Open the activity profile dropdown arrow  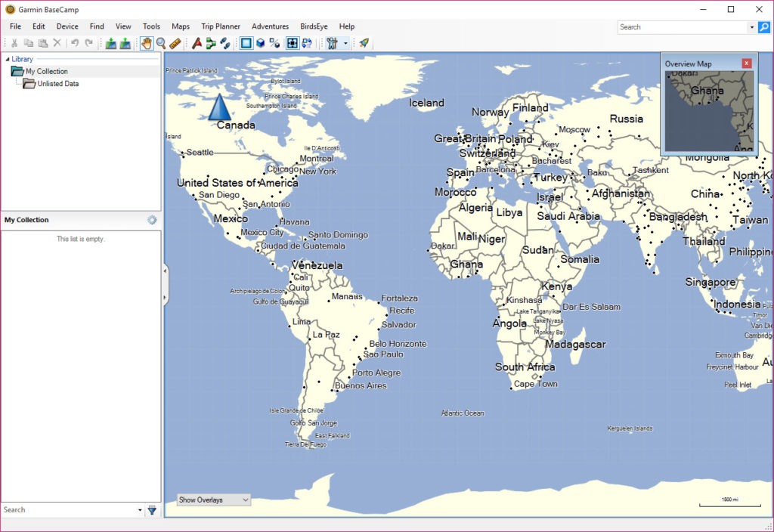click(x=345, y=43)
